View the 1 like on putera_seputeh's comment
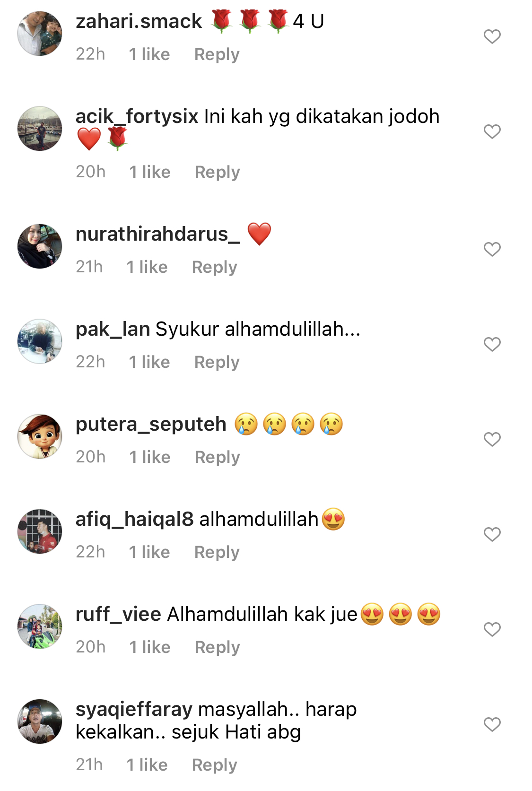The image size is (532, 791). (150, 457)
